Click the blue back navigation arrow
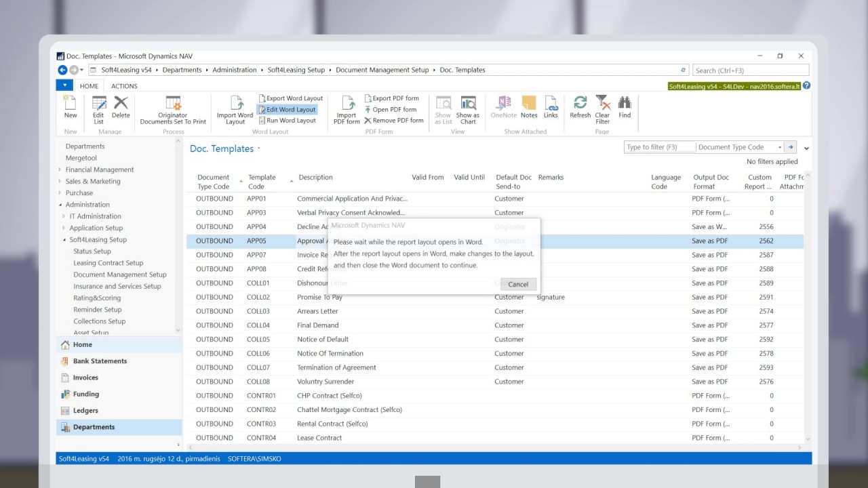 62,70
